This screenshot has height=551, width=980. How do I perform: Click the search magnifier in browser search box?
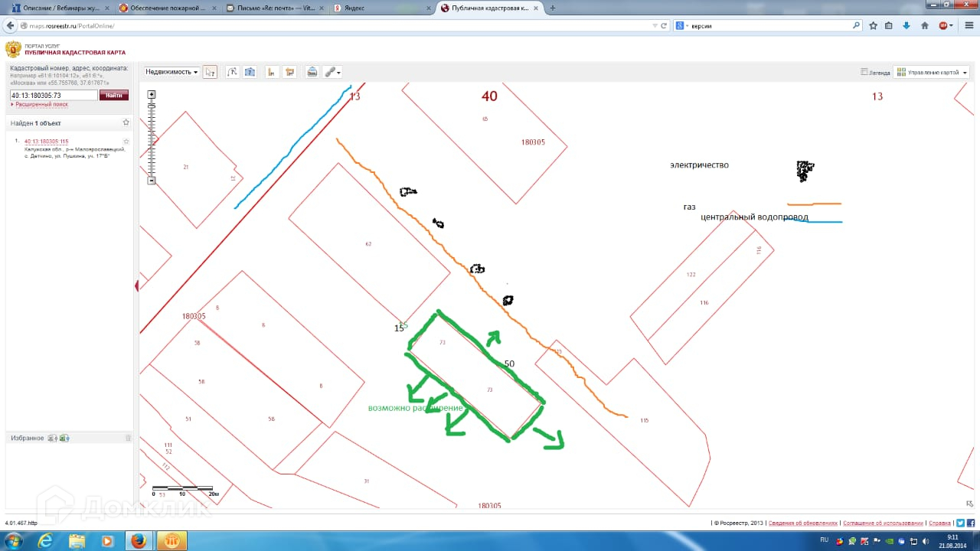pos(857,25)
